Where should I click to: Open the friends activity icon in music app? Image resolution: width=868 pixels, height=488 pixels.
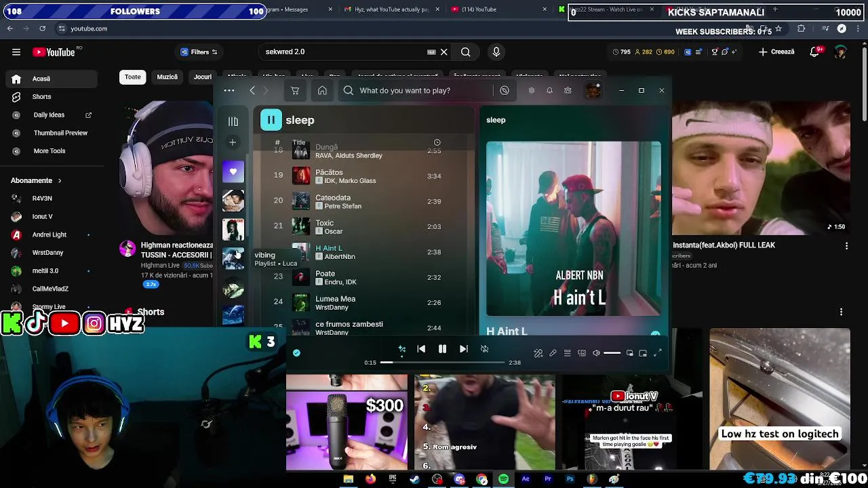point(568,90)
